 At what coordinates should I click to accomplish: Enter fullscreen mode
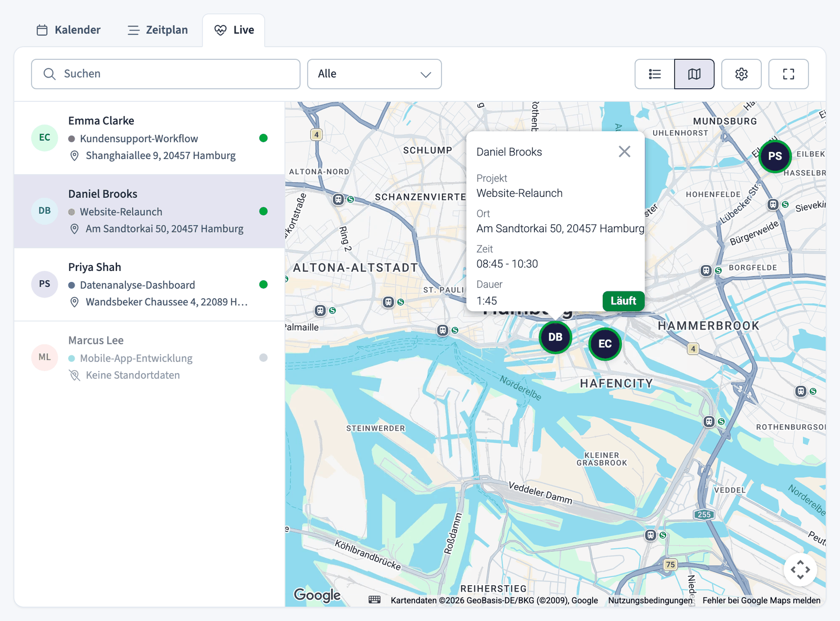pos(789,74)
